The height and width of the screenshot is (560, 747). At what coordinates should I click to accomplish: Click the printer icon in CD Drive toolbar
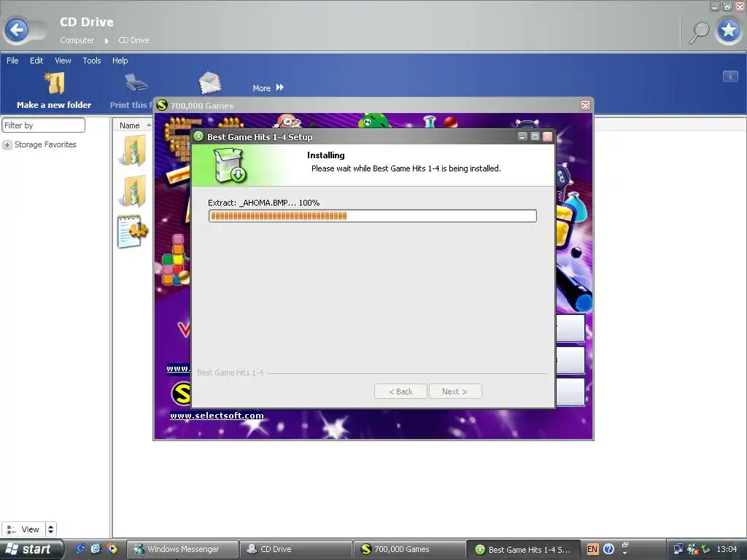136,83
